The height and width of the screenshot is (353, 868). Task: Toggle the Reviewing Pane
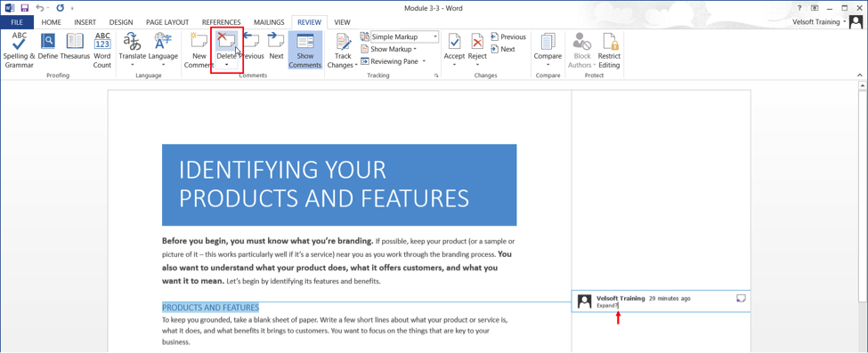(x=393, y=61)
